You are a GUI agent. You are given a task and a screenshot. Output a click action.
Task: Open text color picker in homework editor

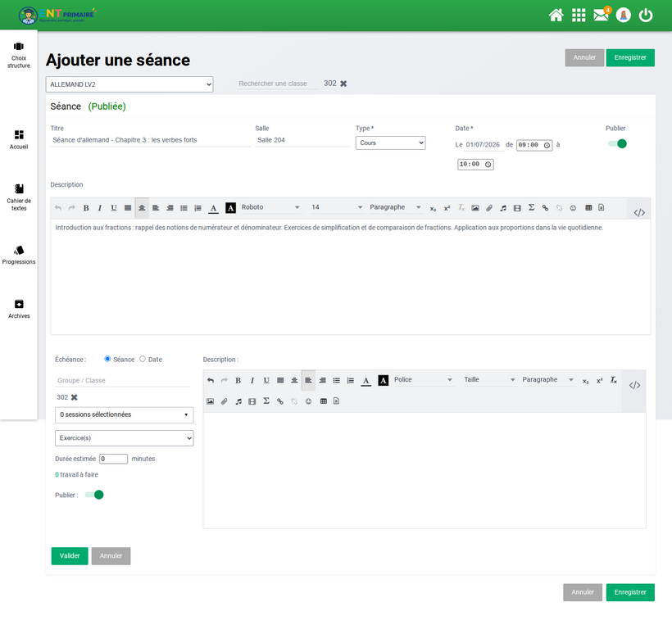pos(366,380)
